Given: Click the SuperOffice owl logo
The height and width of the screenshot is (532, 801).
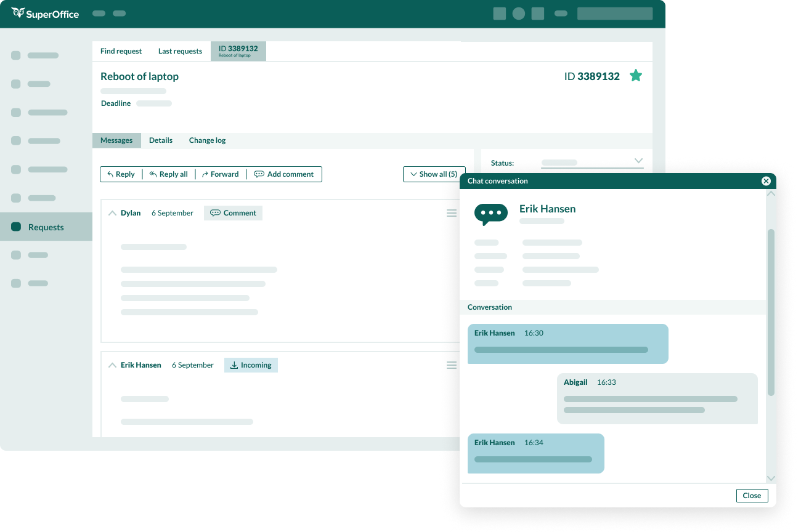Looking at the screenshot, I should (x=18, y=13).
